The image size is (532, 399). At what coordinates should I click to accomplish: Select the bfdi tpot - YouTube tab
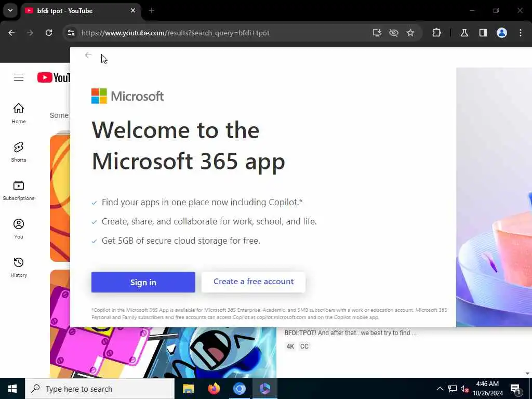click(x=82, y=10)
